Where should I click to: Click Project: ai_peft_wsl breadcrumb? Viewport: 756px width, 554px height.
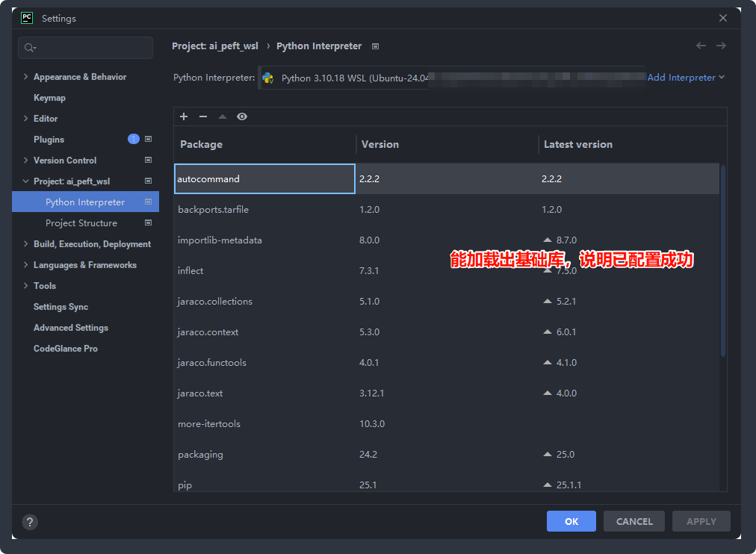click(215, 46)
